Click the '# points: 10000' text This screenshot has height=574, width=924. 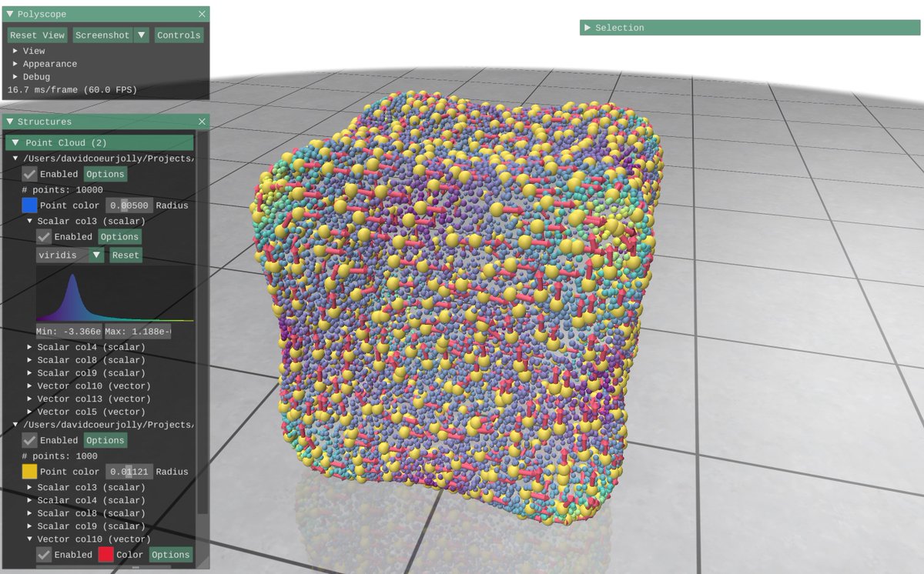(x=62, y=190)
